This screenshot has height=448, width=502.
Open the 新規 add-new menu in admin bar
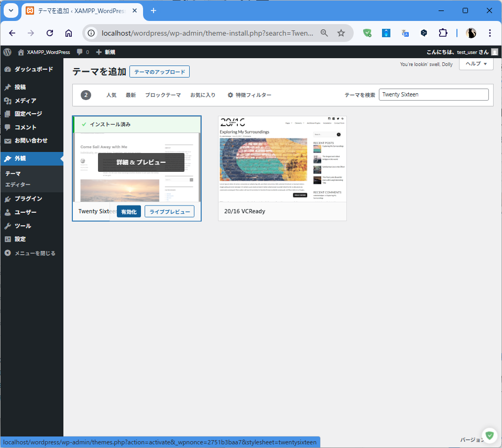(105, 52)
